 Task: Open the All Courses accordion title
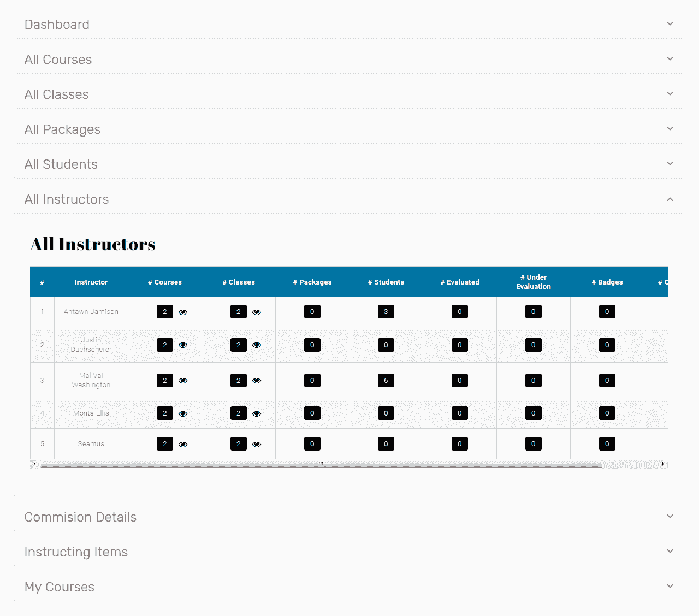58,60
